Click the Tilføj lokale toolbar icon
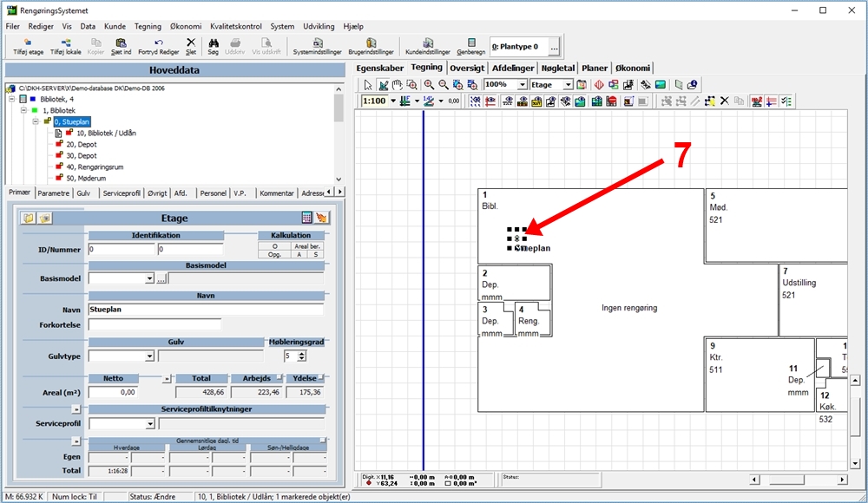 click(65, 47)
